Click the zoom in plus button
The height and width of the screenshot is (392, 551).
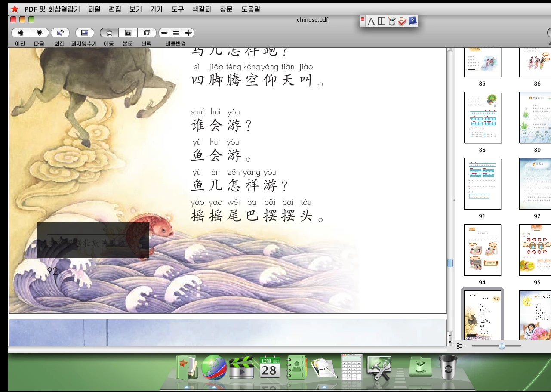[x=188, y=33]
